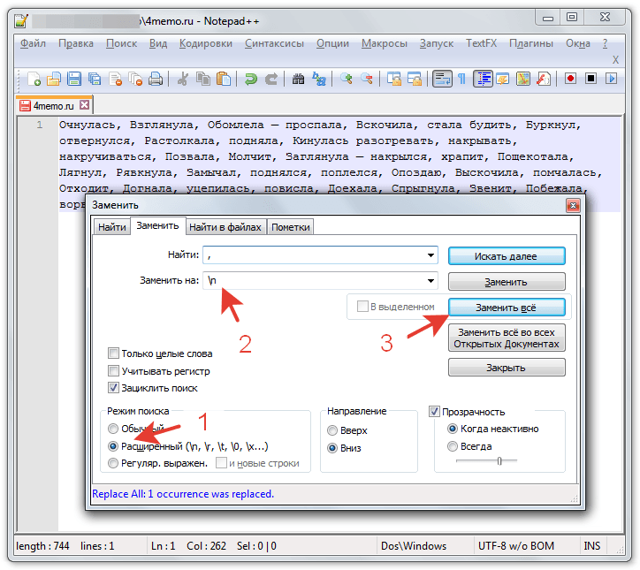Open the TextFX menu
640x570 pixels.
coord(482,43)
